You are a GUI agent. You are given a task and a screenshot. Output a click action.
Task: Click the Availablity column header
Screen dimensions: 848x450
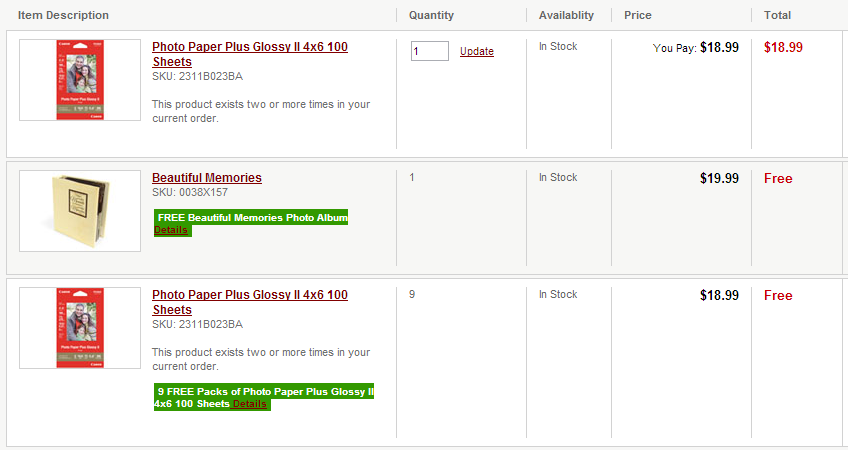566,15
